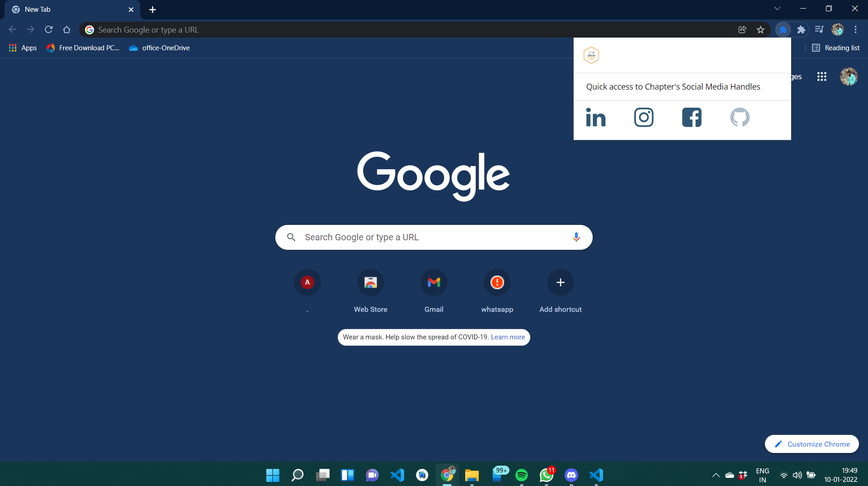Click the Customize Chrome button
The width and height of the screenshot is (868, 486).
coord(812,444)
